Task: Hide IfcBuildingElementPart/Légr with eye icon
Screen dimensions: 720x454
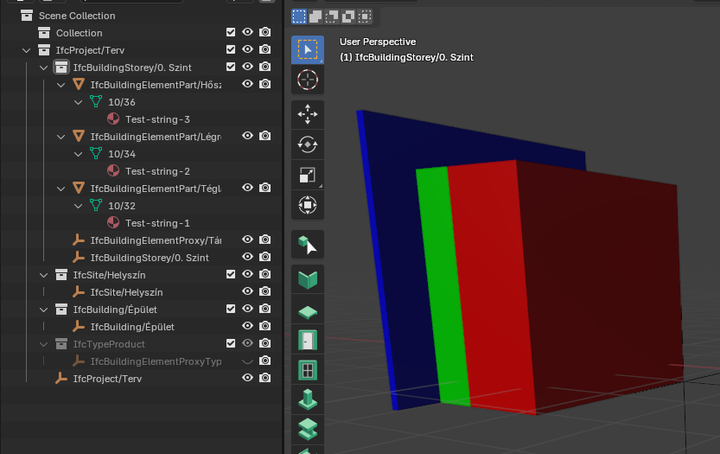Action: pos(248,136)
